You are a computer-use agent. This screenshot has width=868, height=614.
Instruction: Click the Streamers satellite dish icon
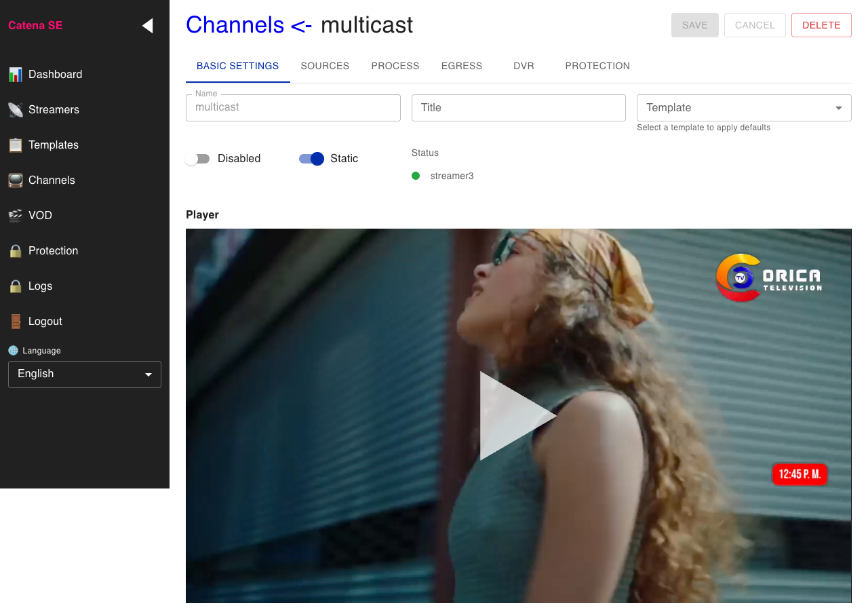tap(15, 110)
